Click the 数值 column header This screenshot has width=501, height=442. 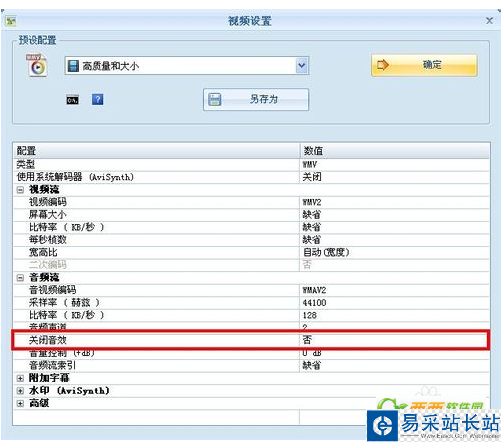[395, 151]
